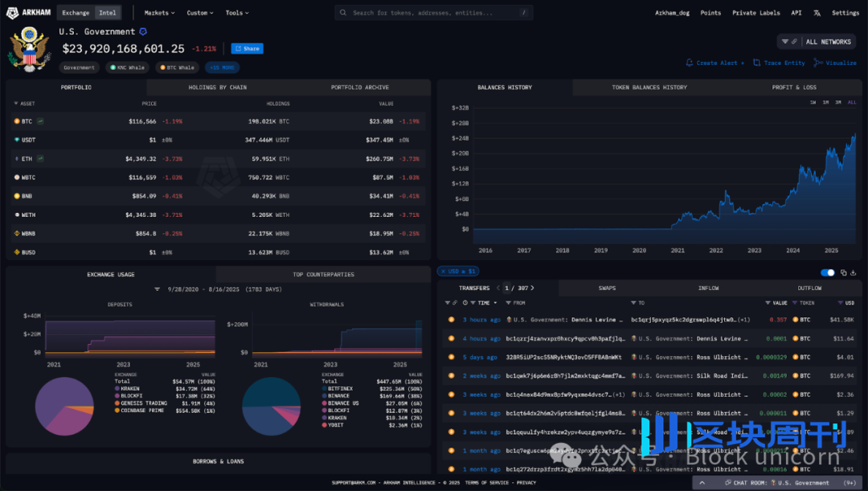Image resolution: width=868 pixels, height=491 pixels.
Task: Switch to Profit & Loss tab
Action: pyautogui.click(x=794, y=88)
